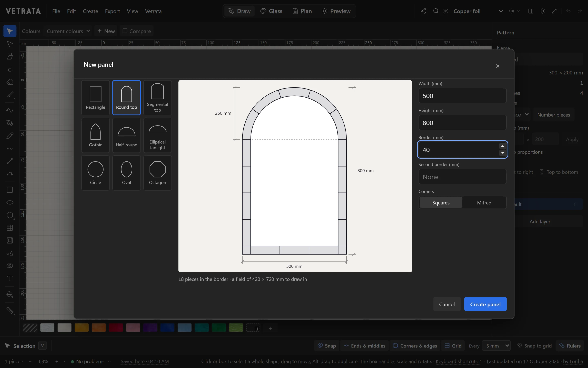Pick the Text tool
The width and height of the screenshot is (588, 368).
[10, 278]
